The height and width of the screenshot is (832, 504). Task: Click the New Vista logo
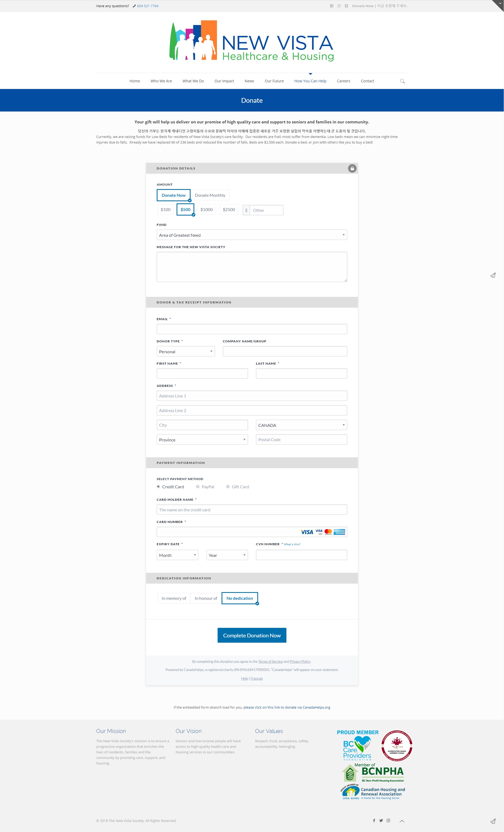point(251,41)
